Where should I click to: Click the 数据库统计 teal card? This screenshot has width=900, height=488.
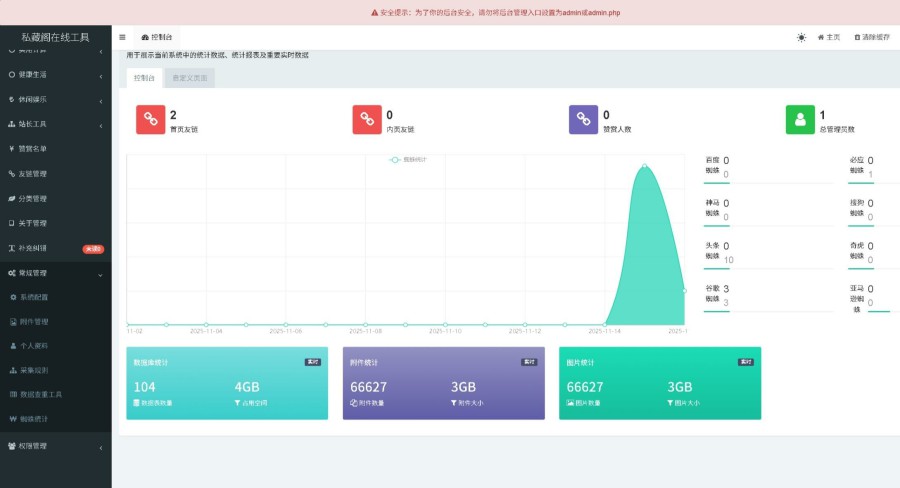click(227, 383)
